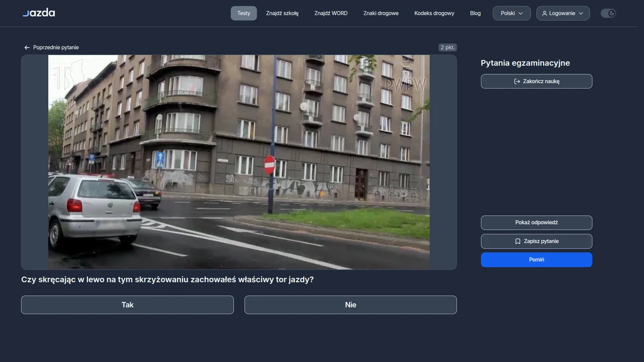Viewport: 644px width, 362px height.
Task: Expand the Polski language dropdown
Action: (511, 13)
